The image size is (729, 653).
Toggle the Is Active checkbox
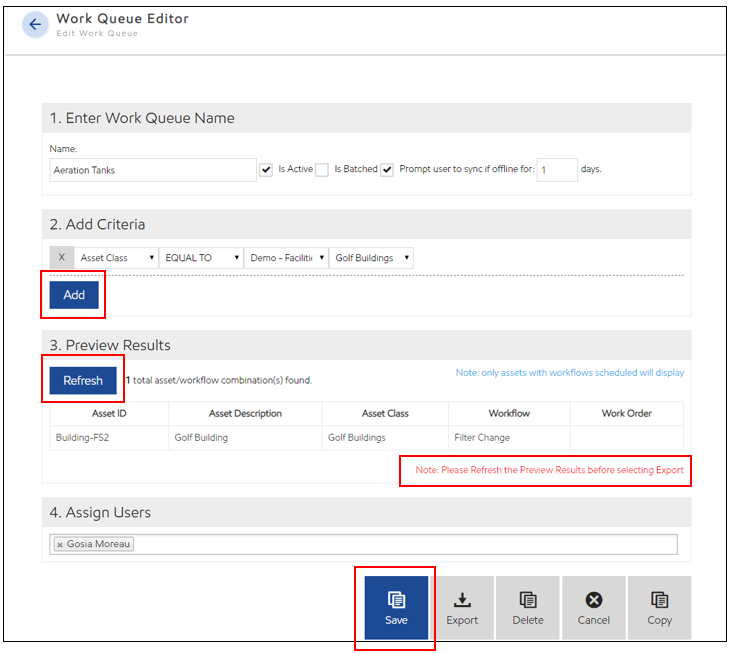(266, 170)
